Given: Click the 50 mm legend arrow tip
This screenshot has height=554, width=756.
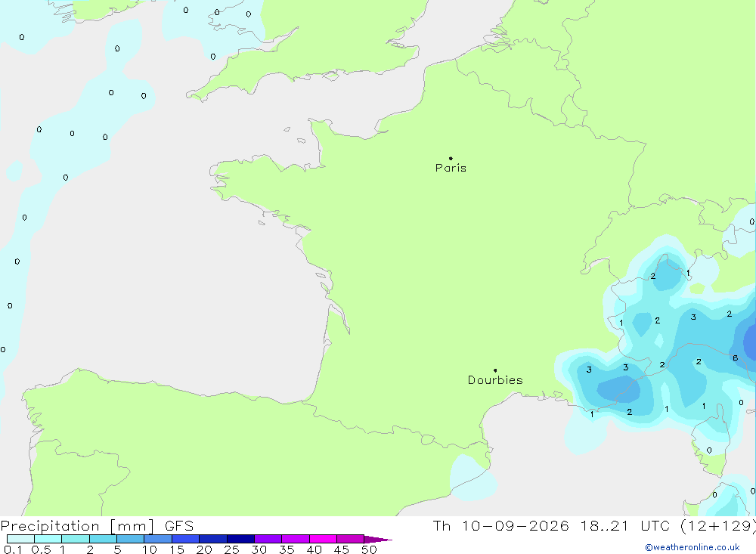Looking at the screenshot, I should [379, 539].
